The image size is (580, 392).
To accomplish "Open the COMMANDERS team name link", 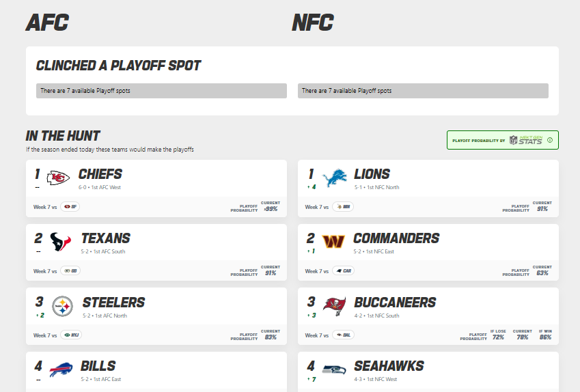I will pos(396,238).
